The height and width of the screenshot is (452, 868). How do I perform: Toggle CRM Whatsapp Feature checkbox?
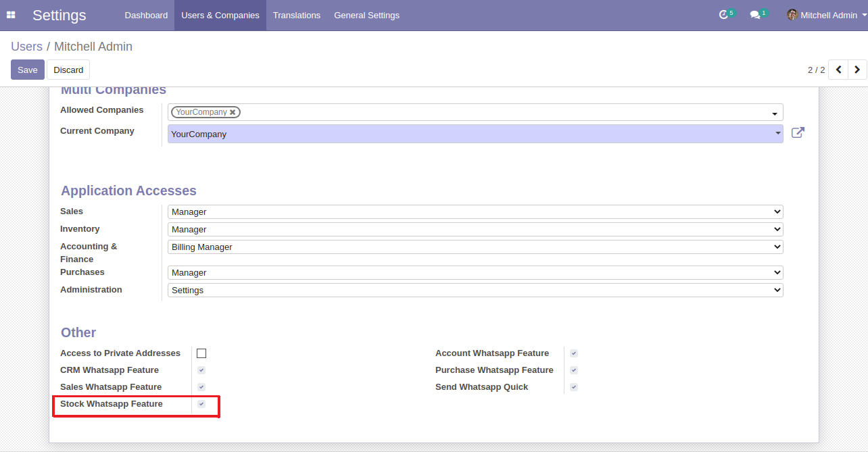(x=201, y=370)
